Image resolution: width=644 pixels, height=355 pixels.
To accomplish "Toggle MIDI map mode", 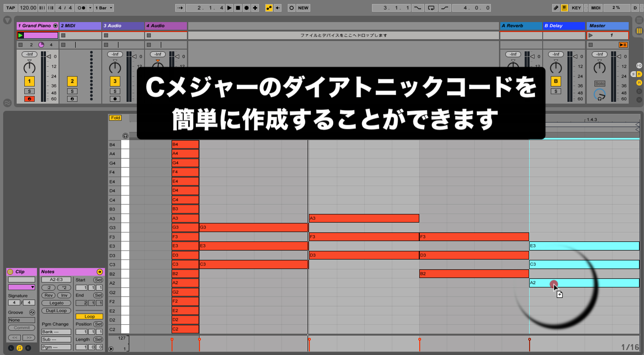I will [x=595, y=8].
